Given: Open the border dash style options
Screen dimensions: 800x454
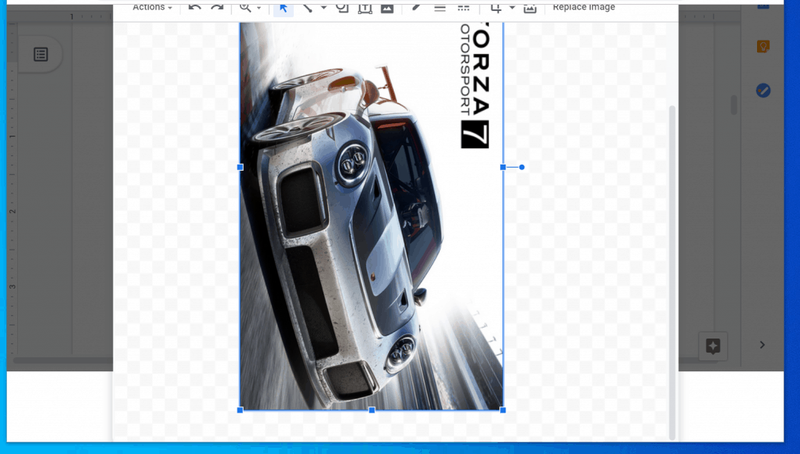Looking at the screenshot, I should pyautogui.click(x=463, y=7).
